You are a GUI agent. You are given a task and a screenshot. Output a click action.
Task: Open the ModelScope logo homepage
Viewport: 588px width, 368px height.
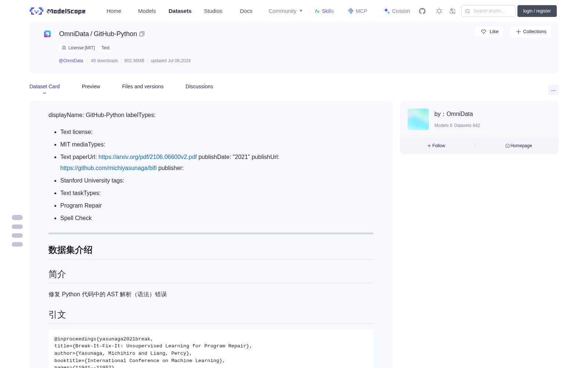click(x=58, y=11)
